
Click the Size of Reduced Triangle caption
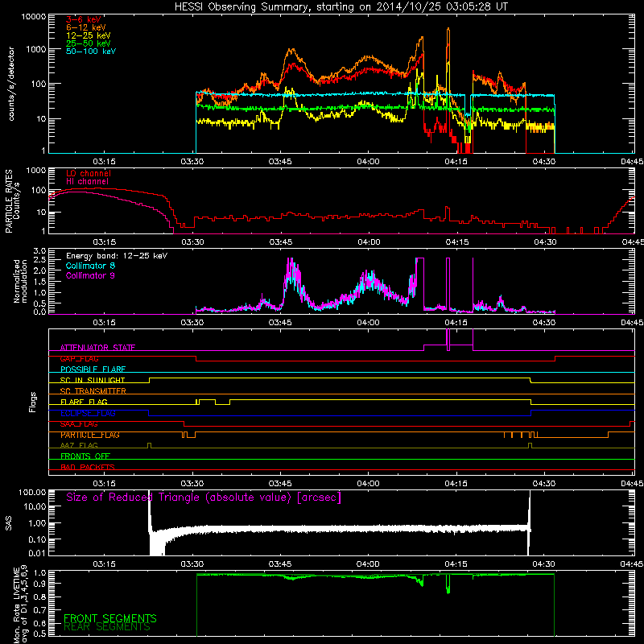(x=204, y=497)
